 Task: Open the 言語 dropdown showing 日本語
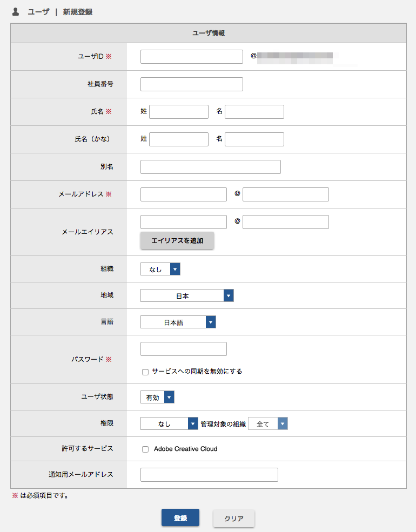tap(178, 322)
